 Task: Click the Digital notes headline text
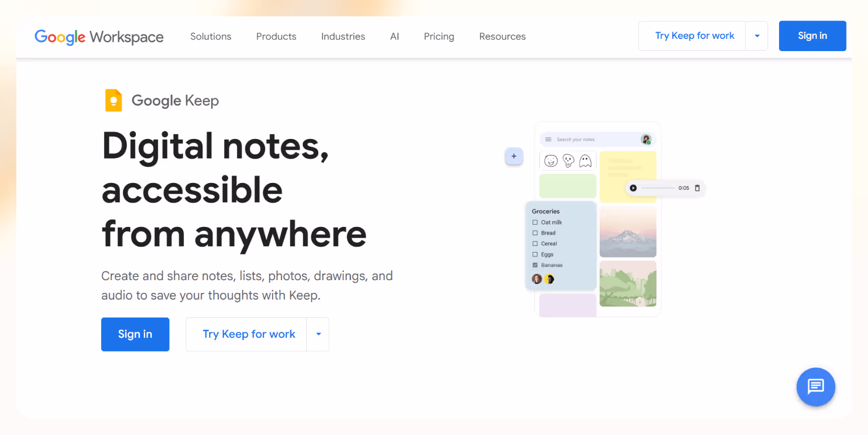[234, 190]
